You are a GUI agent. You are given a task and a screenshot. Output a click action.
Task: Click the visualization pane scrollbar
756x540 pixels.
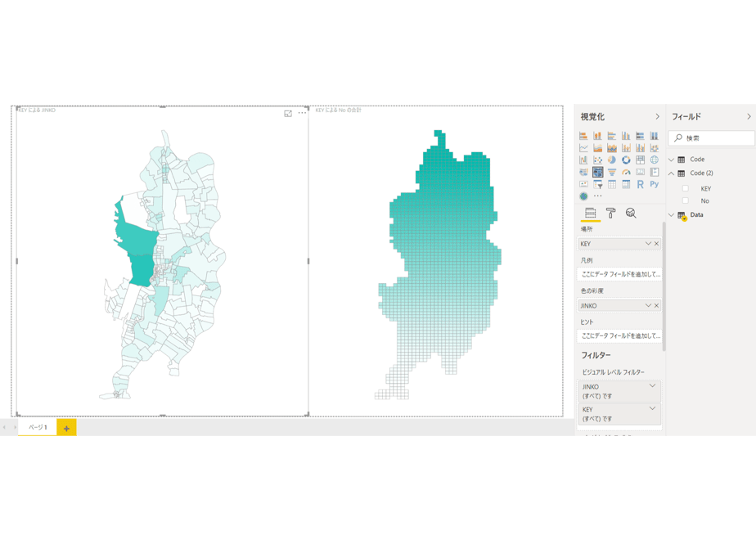(x=664, y=286)
